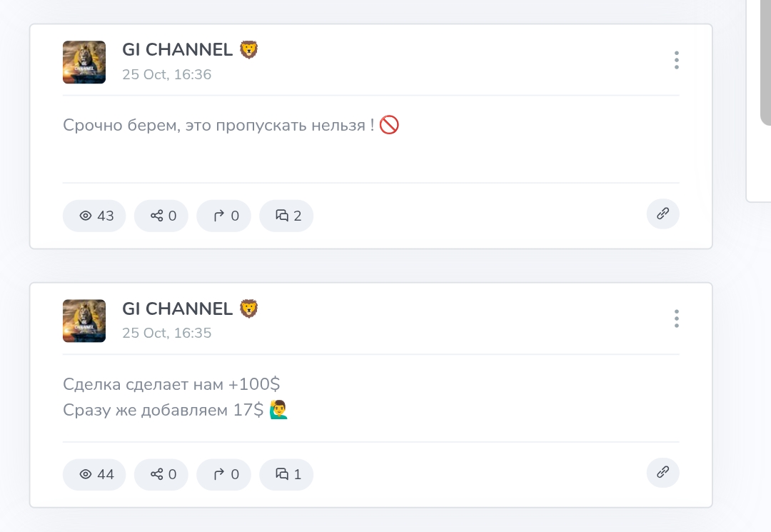The image size is (771, 532).
Task: Copy link icon of 16:35 post
Action: pos(662,472)
